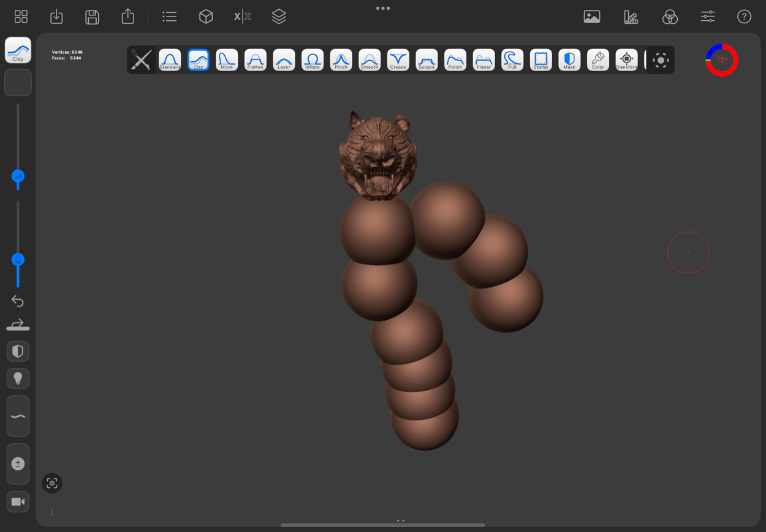Screen dimensions: 766x532
Task: Toggle the lightbulb lighting button
Action: click(18, 379)
